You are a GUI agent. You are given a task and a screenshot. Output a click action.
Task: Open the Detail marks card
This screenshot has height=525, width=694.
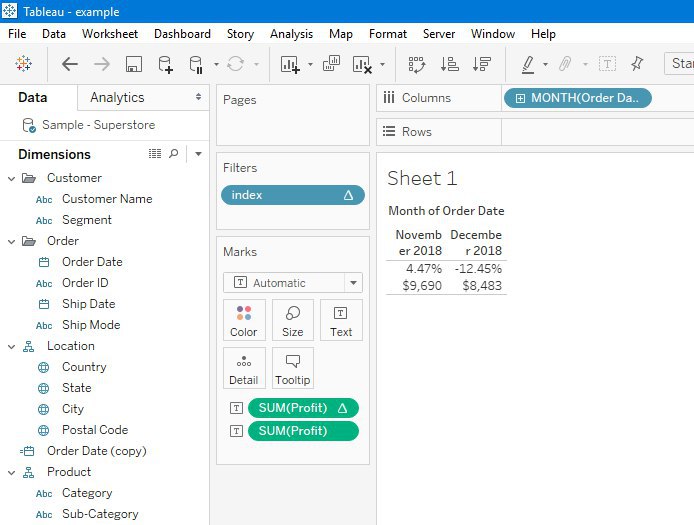[x=244, y=368]
